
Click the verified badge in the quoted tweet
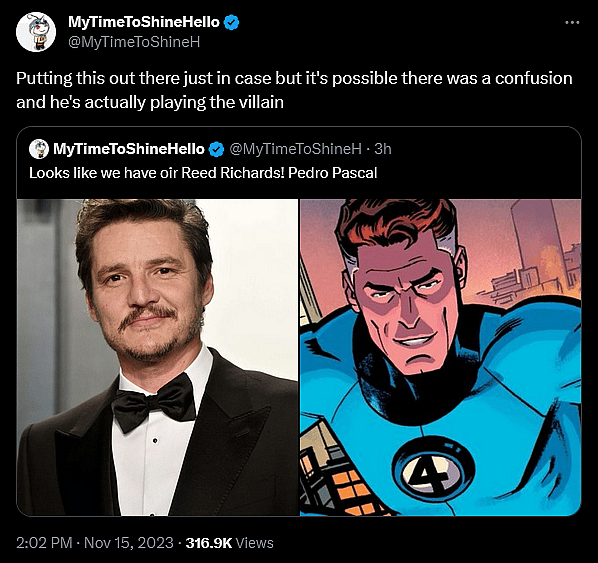217,149
